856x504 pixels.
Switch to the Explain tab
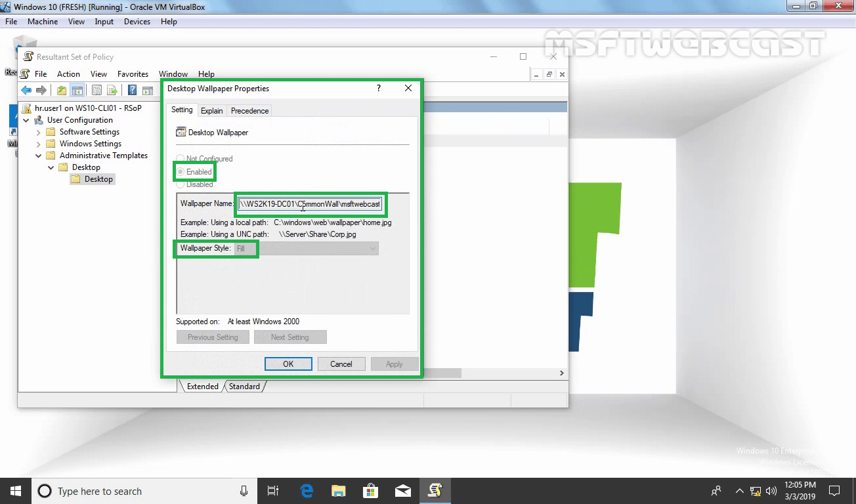pos(211,110)
